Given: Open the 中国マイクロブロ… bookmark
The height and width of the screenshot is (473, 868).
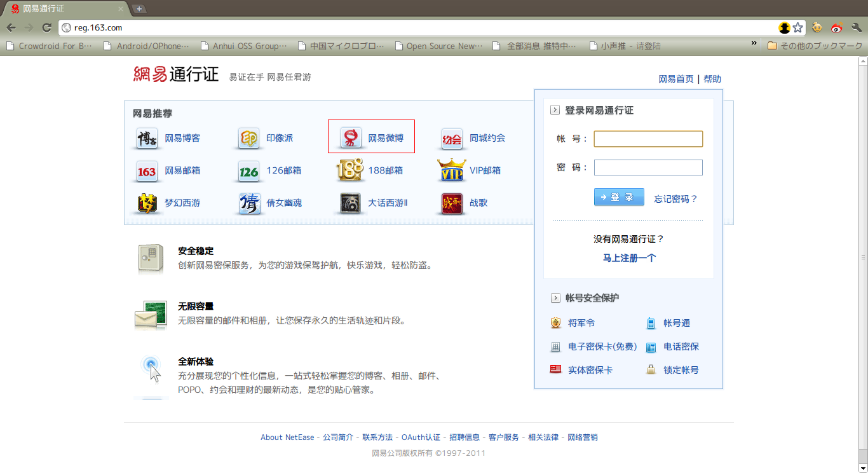Looking at the screenshot, I should click(341, 46).
